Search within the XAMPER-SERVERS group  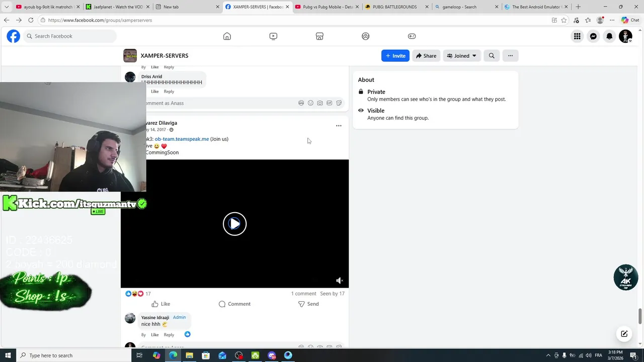tap(492, 56)
